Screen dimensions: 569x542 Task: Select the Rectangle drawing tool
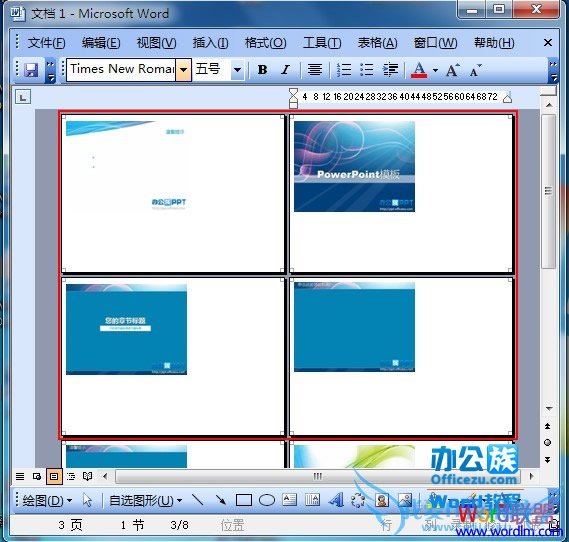244,501
